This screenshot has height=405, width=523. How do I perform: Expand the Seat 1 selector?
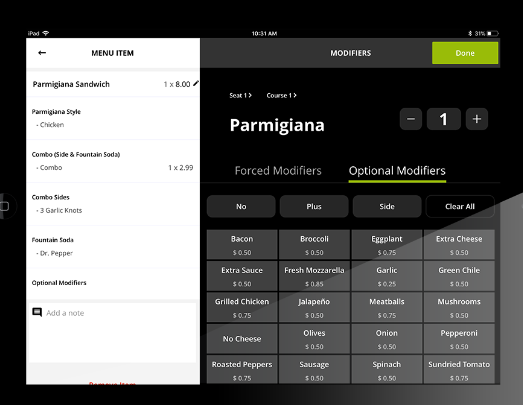point(240,95)
